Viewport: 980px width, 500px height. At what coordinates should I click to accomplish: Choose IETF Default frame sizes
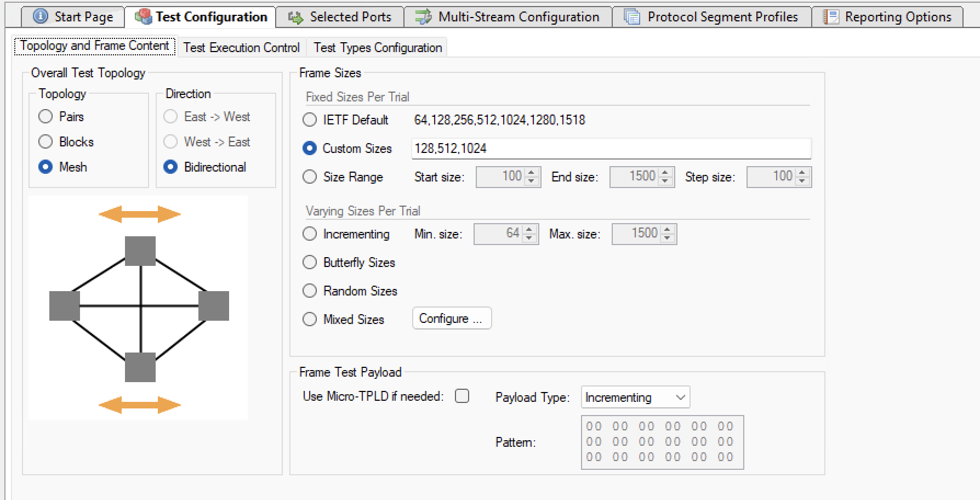(x=310, y=120)
